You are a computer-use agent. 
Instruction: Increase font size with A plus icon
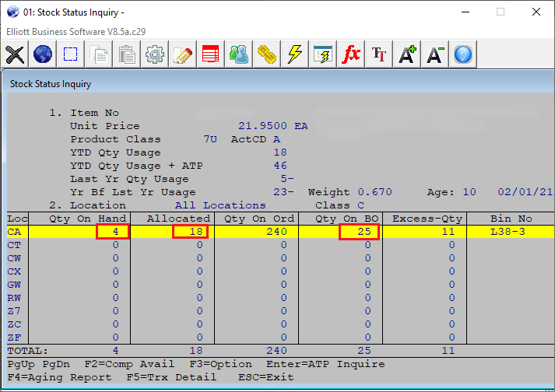pos(407,54)
